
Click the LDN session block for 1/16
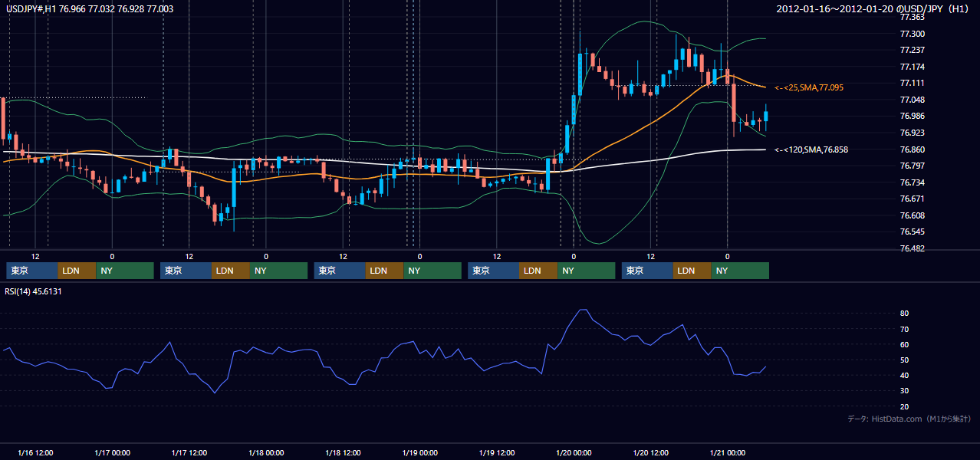pyautogui.click(x=77, y=271)
